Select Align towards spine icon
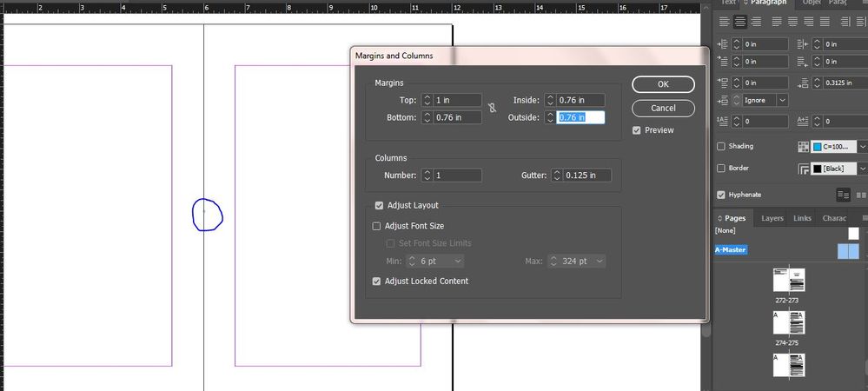 coord(845,22)
